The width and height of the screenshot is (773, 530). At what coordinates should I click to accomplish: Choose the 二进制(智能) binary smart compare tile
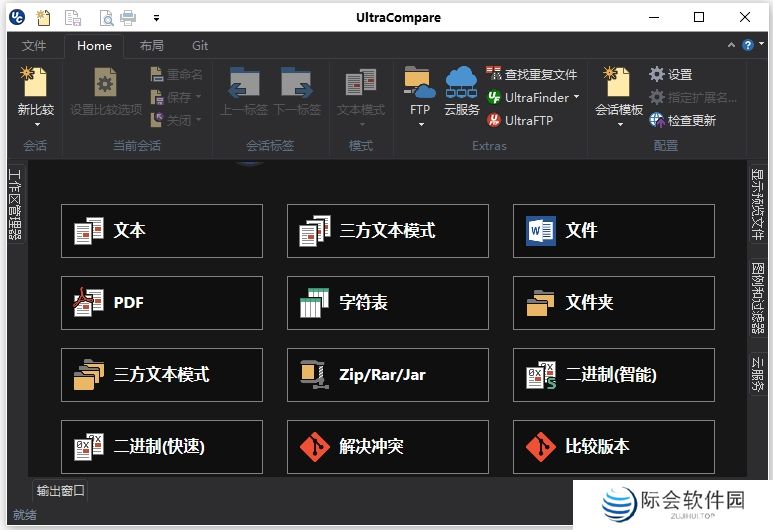614,375
